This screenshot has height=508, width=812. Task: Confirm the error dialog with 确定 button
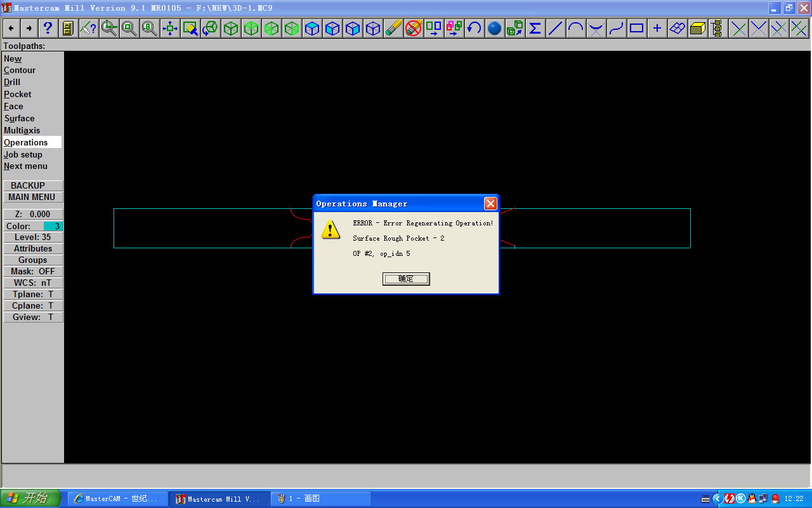click(406, 279)
